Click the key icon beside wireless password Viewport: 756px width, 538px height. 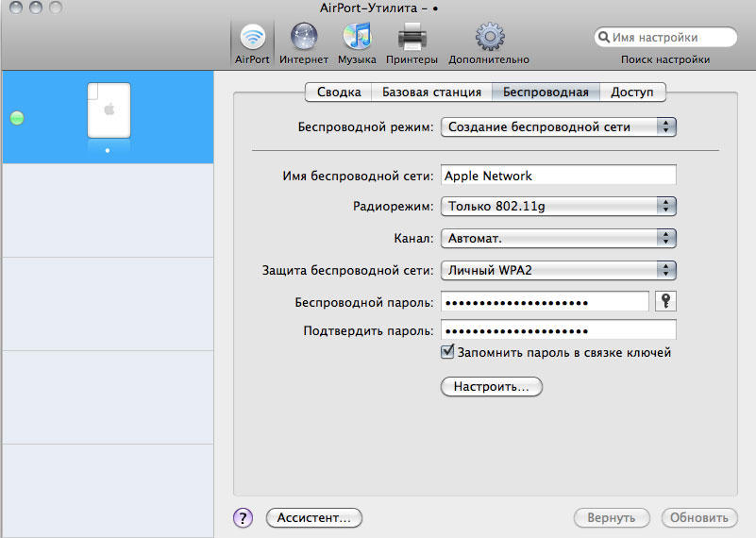click(x=665, y=301)
